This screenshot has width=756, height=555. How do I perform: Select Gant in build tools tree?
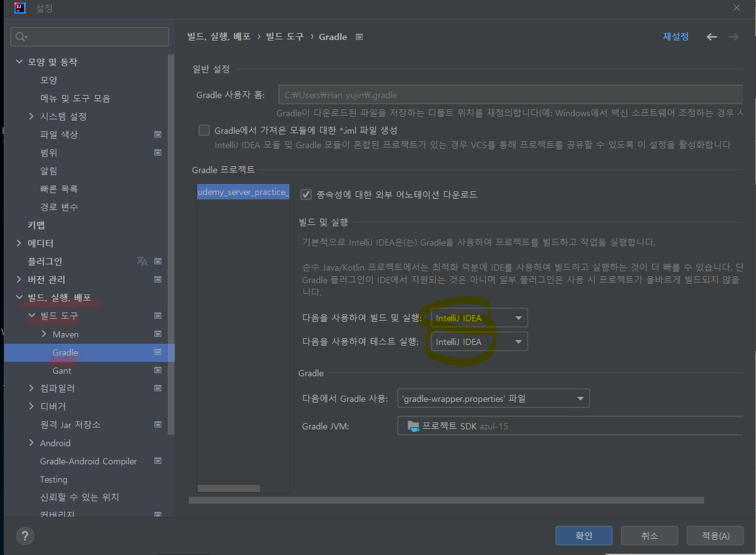pyautogui.click(x=62, y=371)
